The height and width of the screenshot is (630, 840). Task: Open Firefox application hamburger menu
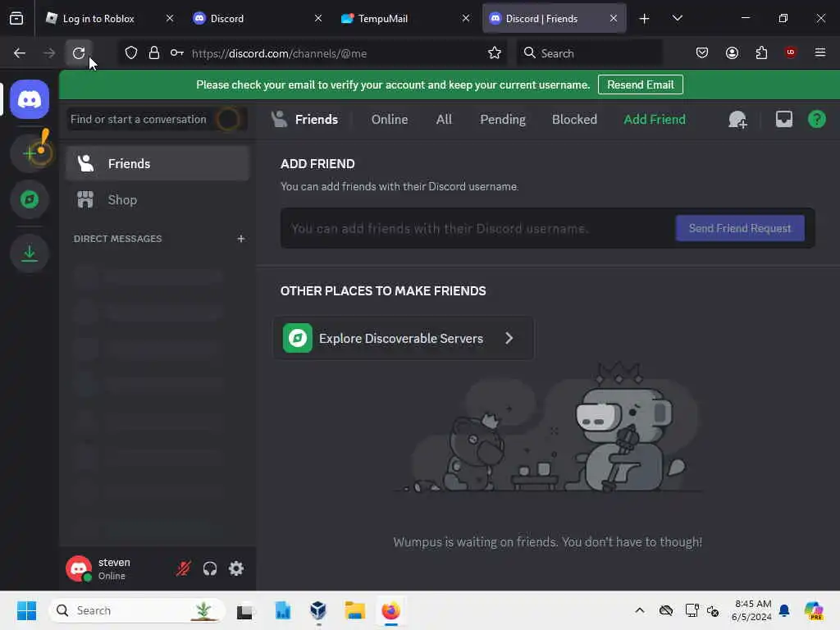coord(820,52)
